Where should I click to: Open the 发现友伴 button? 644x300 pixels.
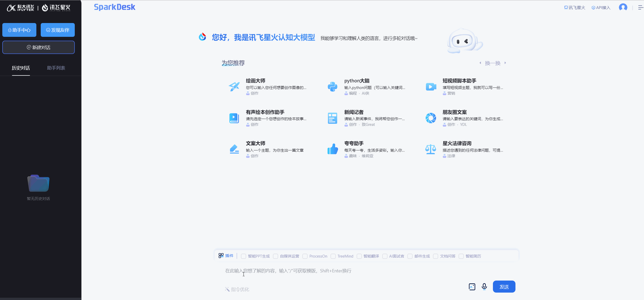click(58, 30)
